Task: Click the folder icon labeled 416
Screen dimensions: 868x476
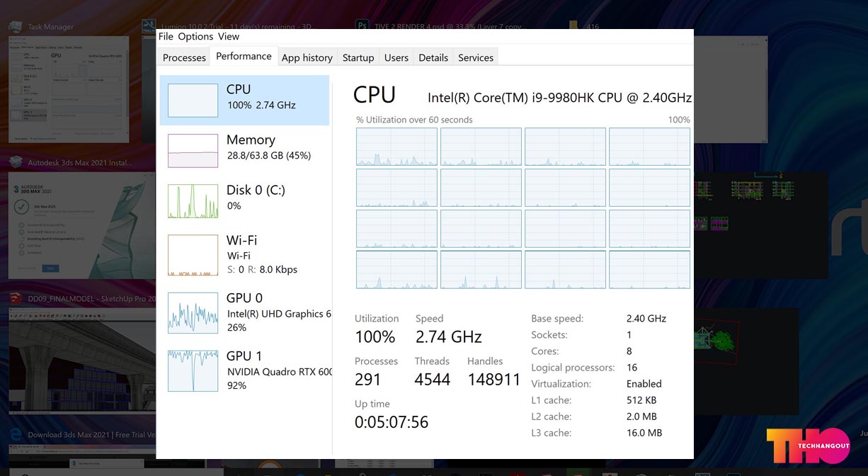Action: (574, 25)
